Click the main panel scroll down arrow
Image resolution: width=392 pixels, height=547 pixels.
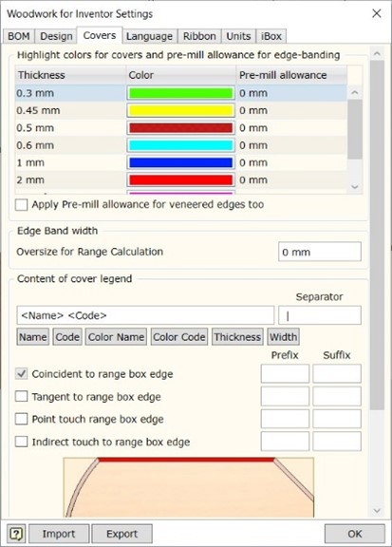pos(377,511)
